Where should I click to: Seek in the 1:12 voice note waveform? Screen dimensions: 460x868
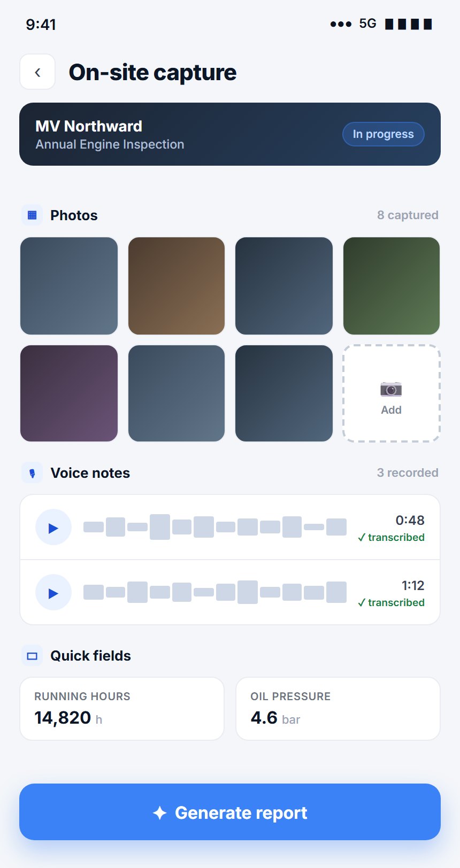[x=215, y=592]
